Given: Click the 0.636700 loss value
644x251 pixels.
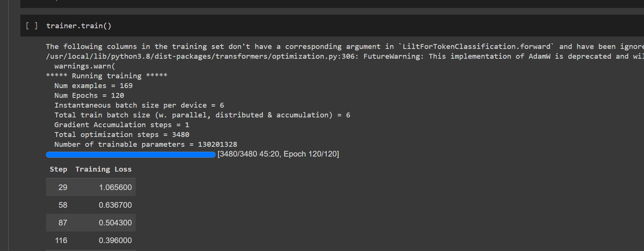Looking at the screenshot, I should [115, 205].
